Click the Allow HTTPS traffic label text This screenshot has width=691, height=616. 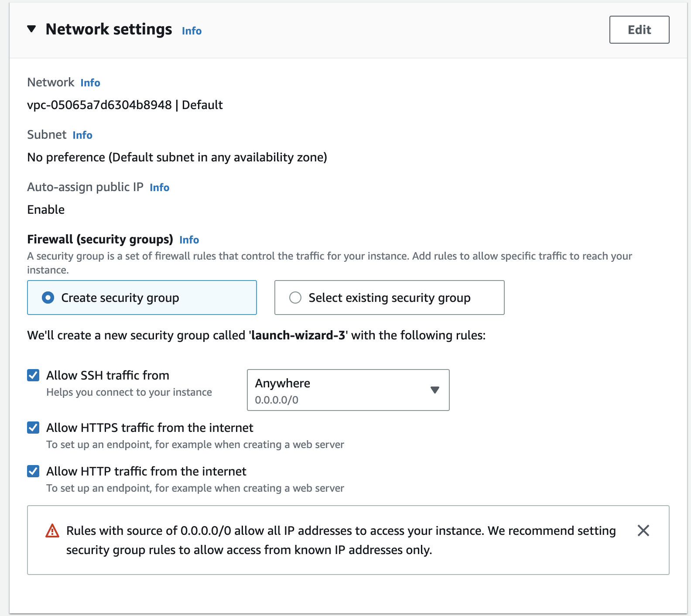(150, 428)
